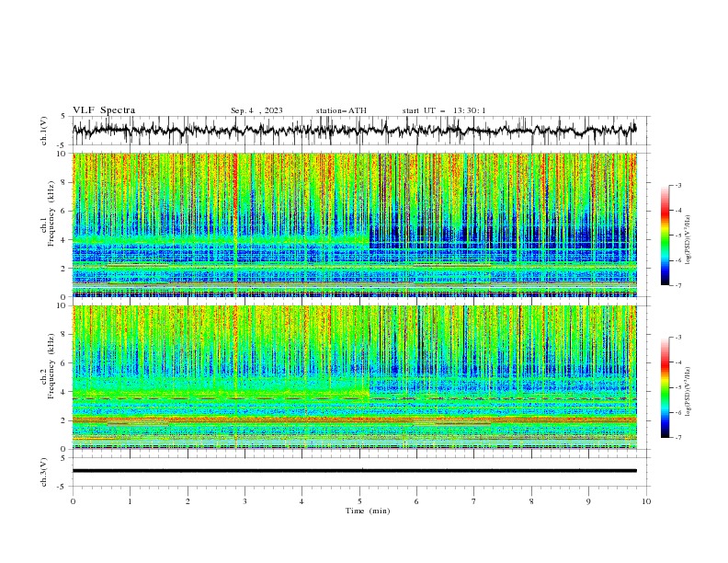Screen dimensions: 728x563
Task: Click the ch.1 waveform trace plot
Action: [x=354, y=131]
